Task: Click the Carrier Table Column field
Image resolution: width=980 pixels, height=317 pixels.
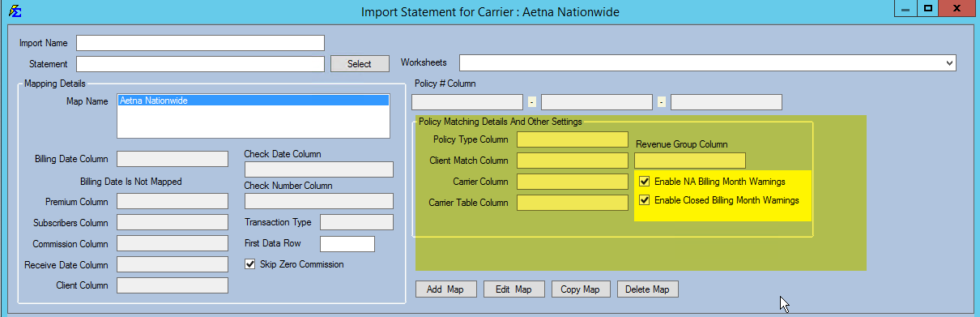Action: (573, 203)
